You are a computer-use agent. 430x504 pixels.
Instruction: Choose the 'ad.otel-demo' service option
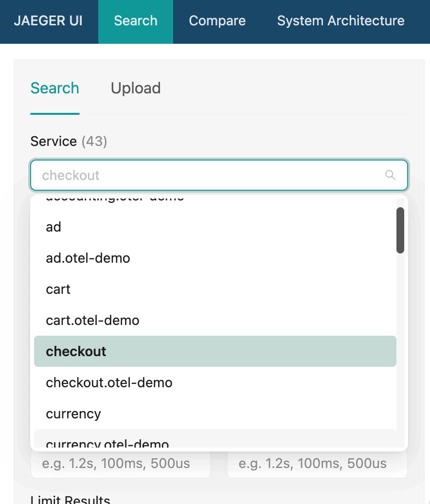tap(215, 258)
